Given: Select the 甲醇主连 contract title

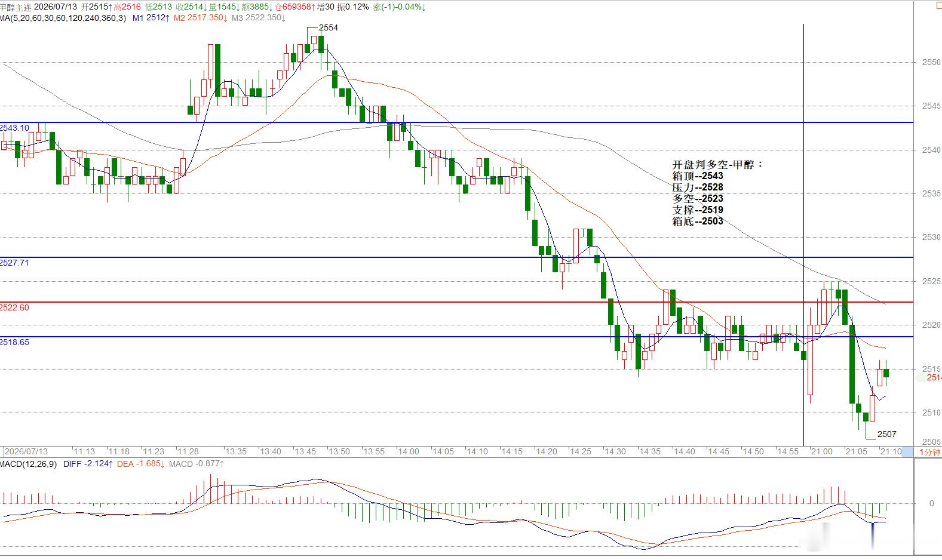Looking at the screenshot, I should tap(16, 7).
